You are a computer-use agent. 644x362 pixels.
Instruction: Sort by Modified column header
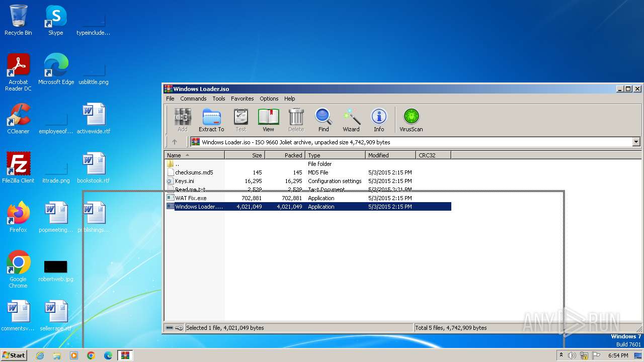pos(391,155)
